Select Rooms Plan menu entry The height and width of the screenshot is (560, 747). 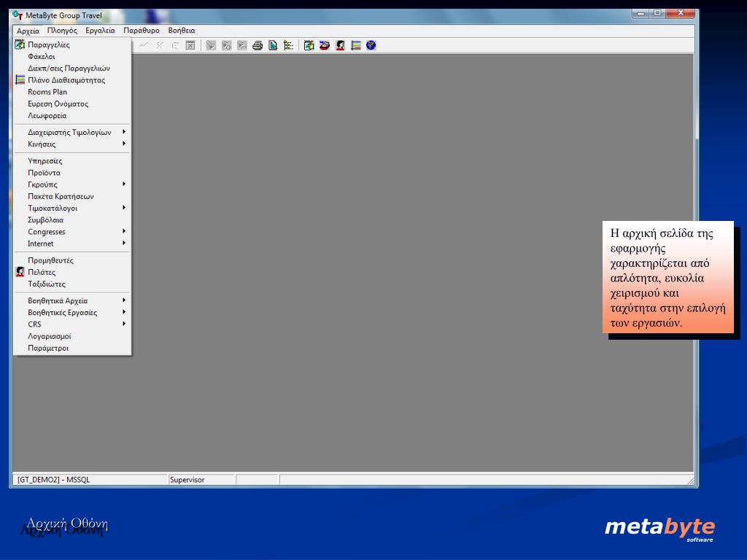click(x=72, y=92)
